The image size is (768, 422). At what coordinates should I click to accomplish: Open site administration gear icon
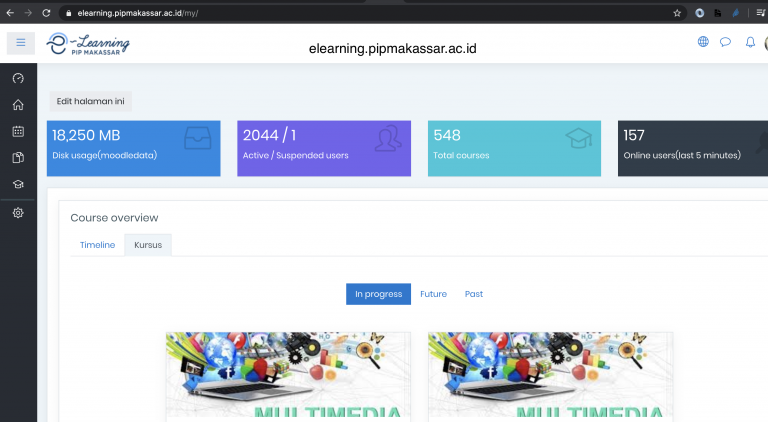click(x=18, y=213)
